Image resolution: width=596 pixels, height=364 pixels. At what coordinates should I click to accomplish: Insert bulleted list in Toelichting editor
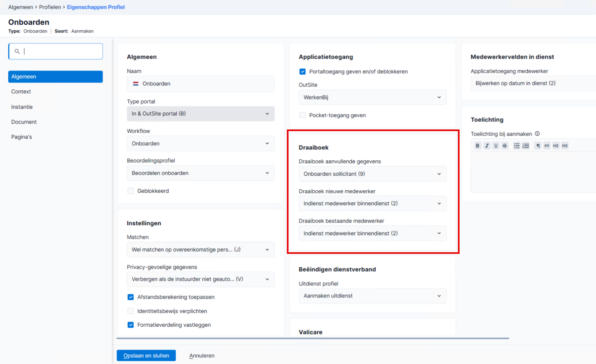point(516,146)
